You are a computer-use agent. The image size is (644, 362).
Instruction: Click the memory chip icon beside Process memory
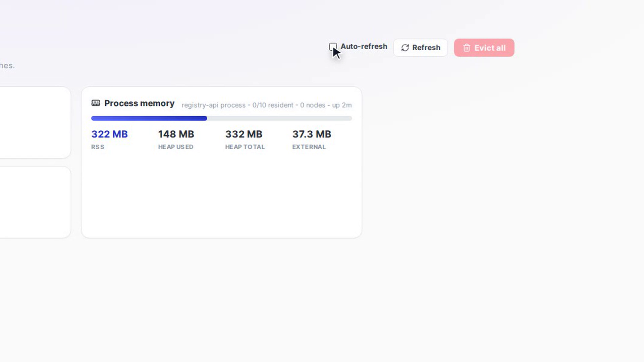[x=96, y=103]
